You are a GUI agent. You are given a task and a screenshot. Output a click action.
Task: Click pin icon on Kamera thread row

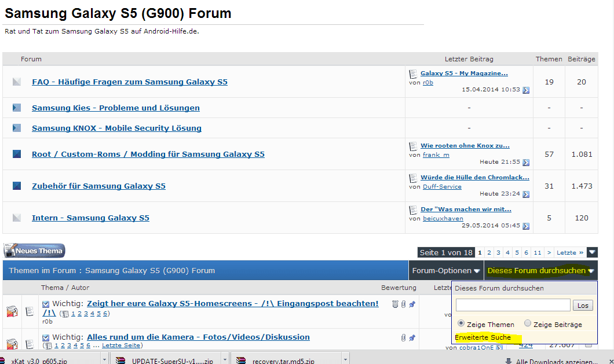(x=412, y=337)
